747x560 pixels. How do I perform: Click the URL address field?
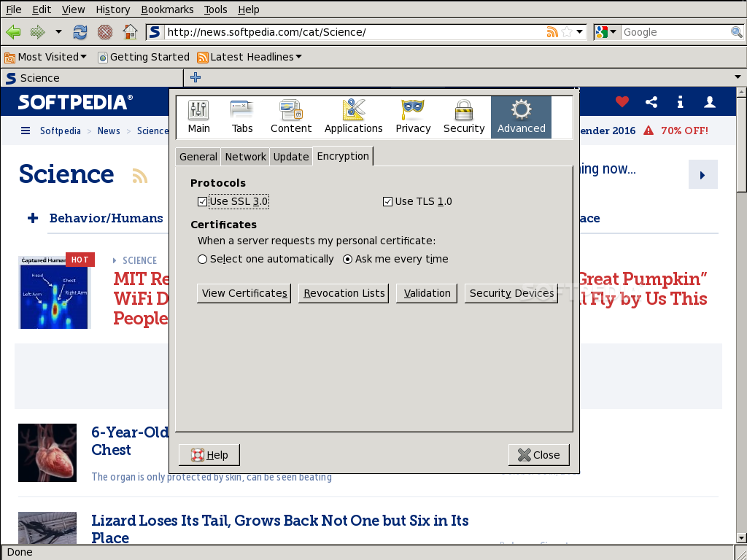(355, 32)
